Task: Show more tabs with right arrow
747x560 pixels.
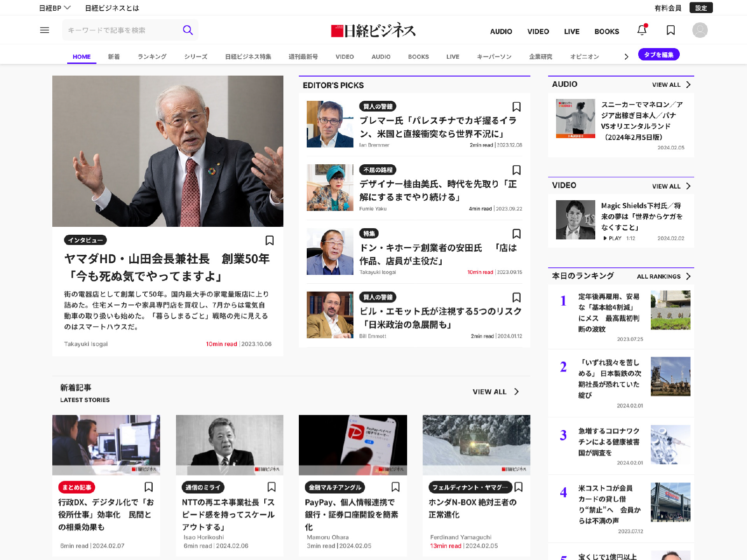Action: 626,56
